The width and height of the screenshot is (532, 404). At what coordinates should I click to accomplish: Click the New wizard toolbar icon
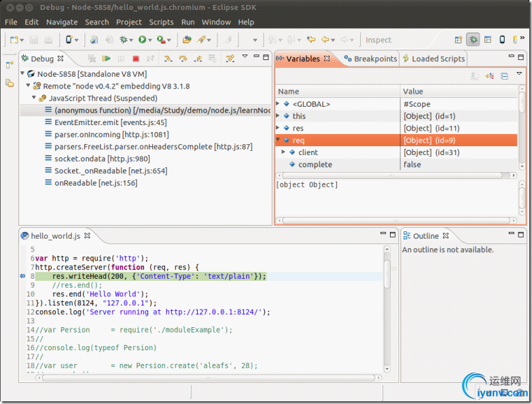click(14, 40)
